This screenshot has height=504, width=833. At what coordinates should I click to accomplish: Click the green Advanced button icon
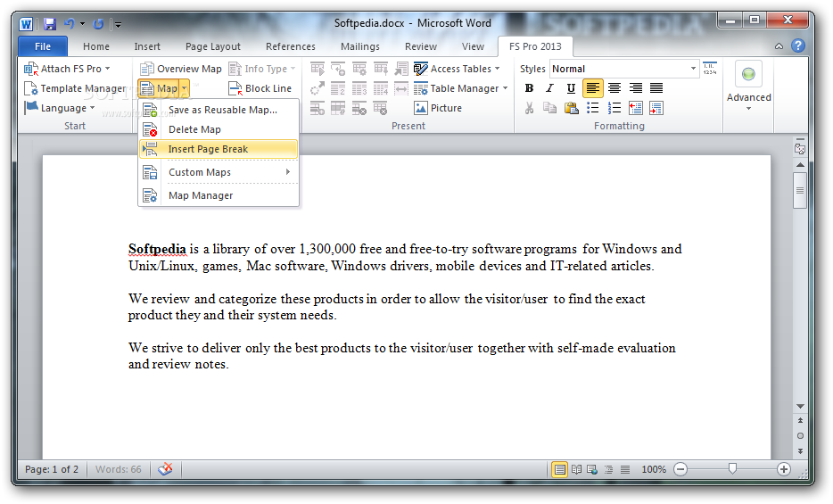pos(748,74)
